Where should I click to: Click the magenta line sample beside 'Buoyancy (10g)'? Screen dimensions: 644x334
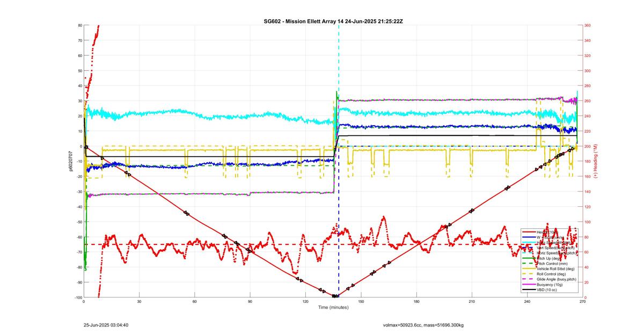529,284
